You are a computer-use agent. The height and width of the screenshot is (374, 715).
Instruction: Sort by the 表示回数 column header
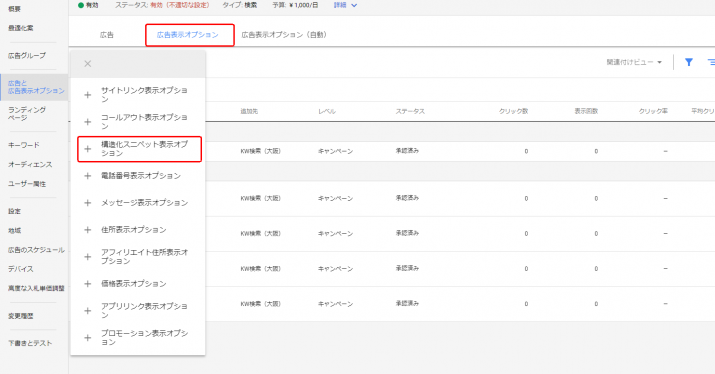click(x=586, y=111)
